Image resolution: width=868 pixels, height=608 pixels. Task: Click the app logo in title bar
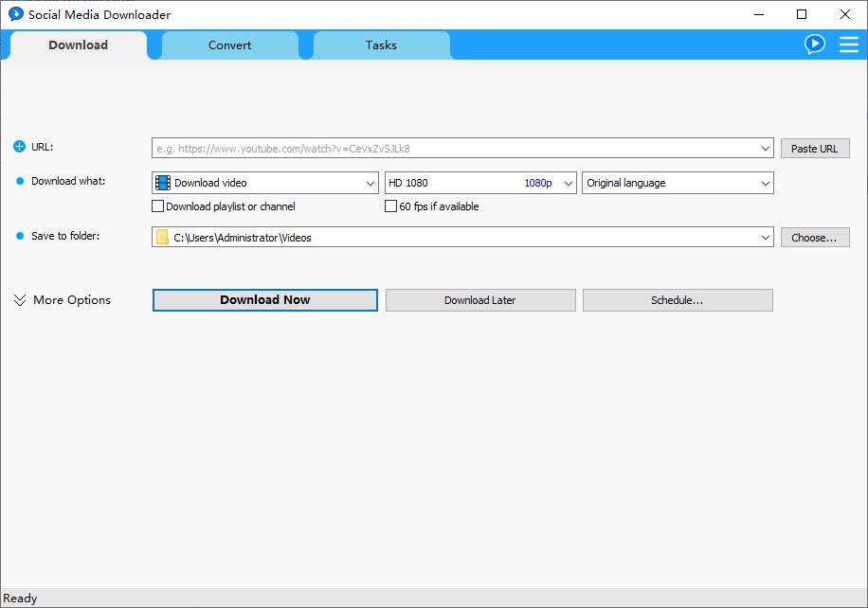(x=15, y=14)
